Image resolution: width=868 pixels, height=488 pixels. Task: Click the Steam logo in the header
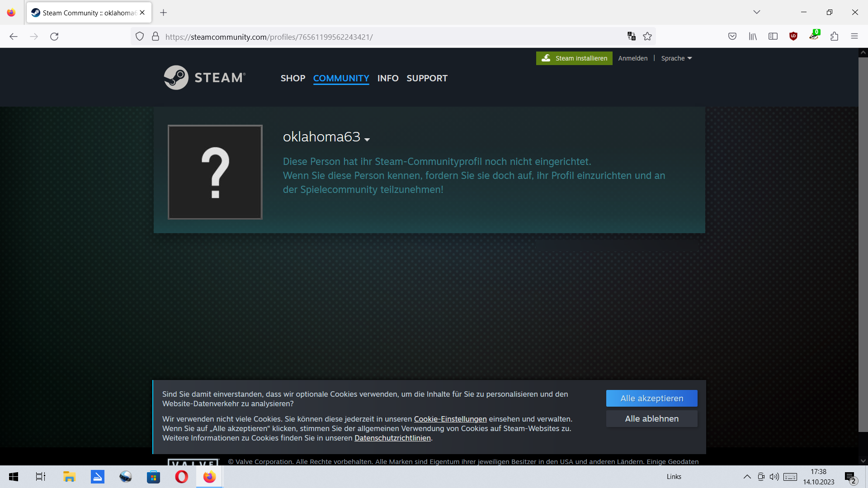click(x=204, y=78)
